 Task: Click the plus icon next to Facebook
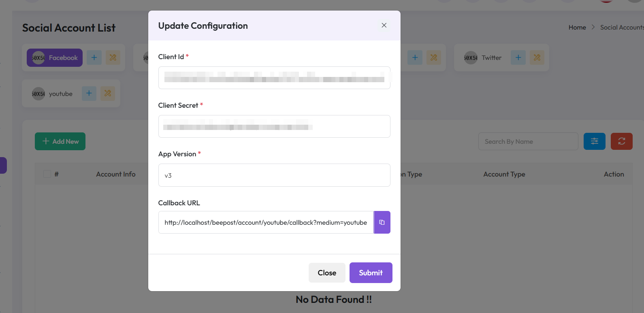click(94, 57)
